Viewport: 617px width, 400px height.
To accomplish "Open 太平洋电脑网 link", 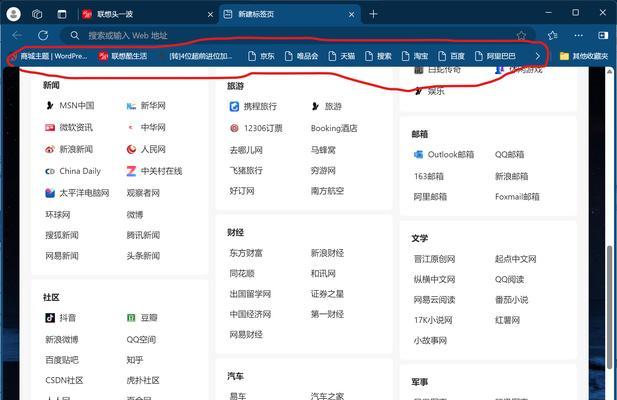I will click(77, 193).
